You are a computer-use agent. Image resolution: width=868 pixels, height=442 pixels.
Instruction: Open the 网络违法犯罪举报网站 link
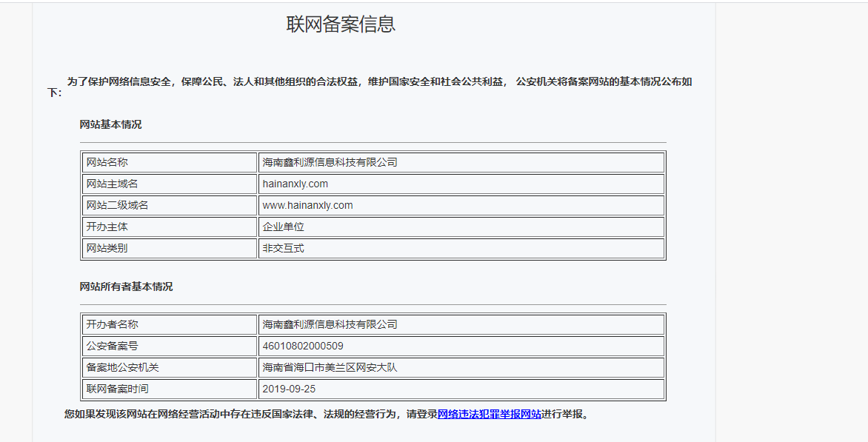(489, 415)
